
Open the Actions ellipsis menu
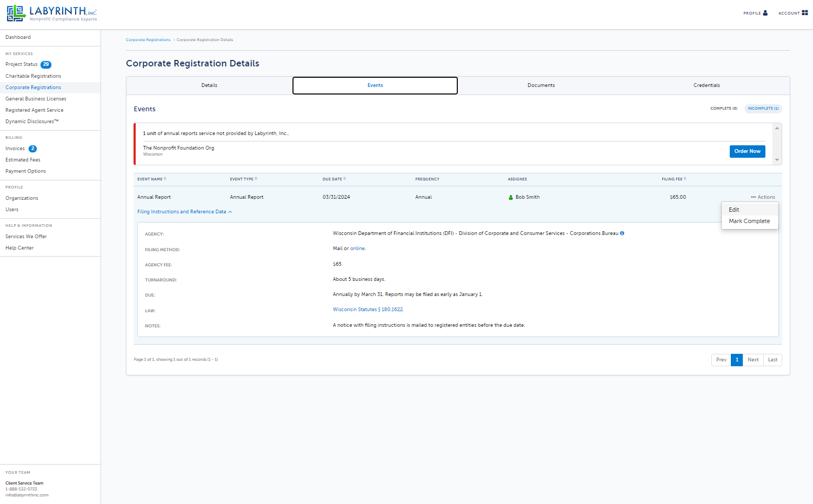763,197
